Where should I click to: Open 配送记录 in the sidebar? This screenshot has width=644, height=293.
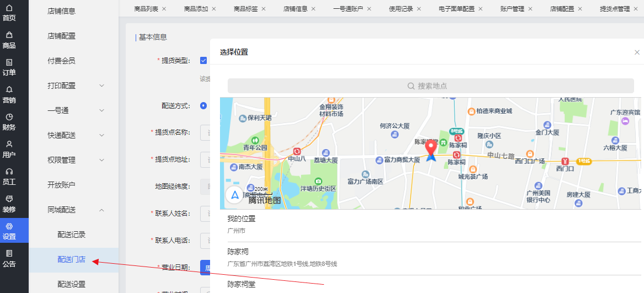(x=72, y=235)
